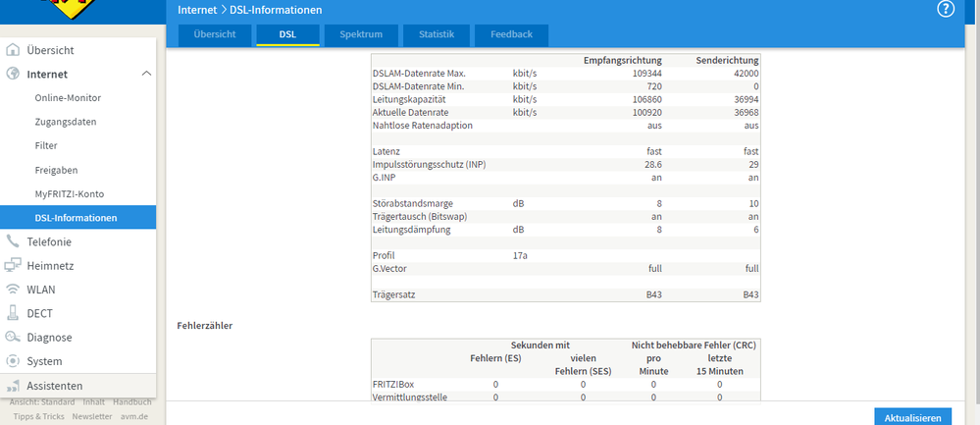Click the network icon beside Heimnetz
The height and width of the screenshot is (425, 980).
pyautogui.click(x=13, y=266)
